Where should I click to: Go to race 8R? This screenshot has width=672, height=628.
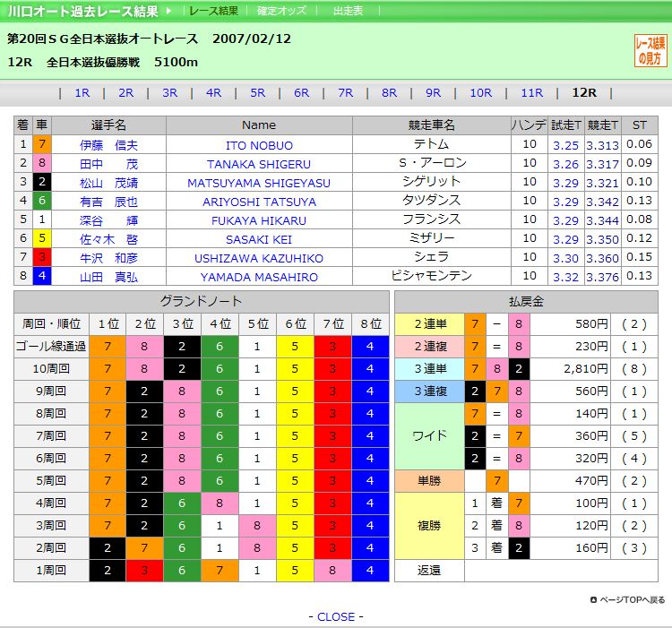coord(389,93)
